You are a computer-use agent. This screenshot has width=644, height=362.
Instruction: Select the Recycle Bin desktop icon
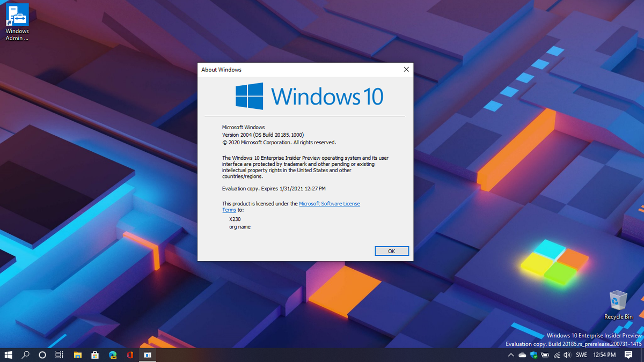618,305
